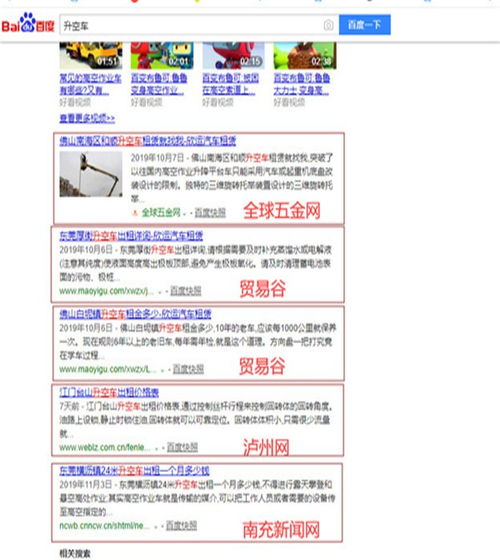Click the small icon before 全球五金网 source
Image resolution: width=500 pixels, height=560 pixels.
[135, 213]
